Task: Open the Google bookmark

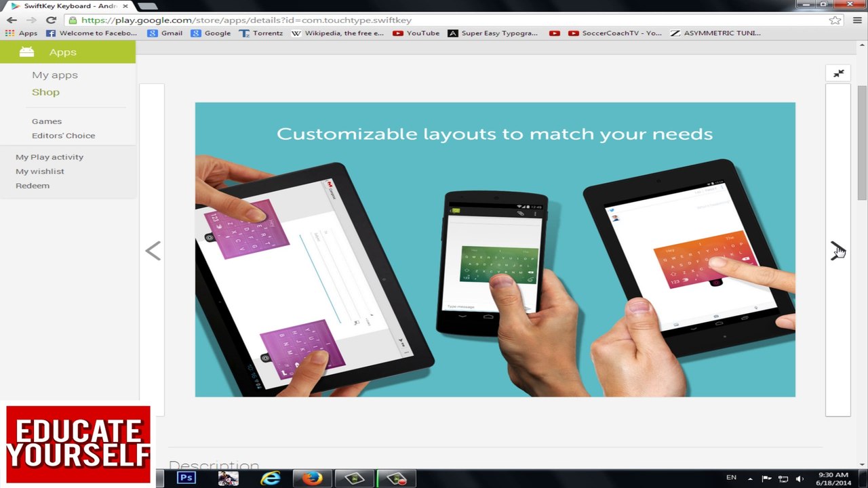Action: 211,33
